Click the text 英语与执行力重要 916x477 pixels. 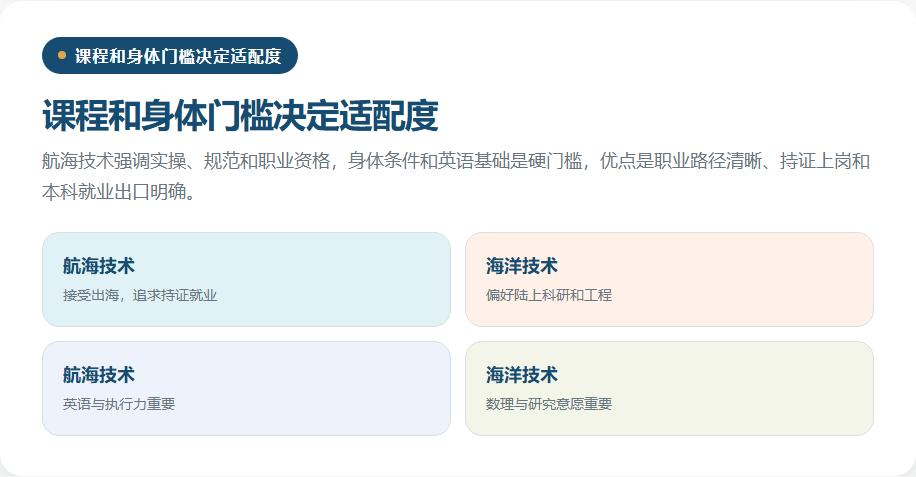(x=119, y=404)
